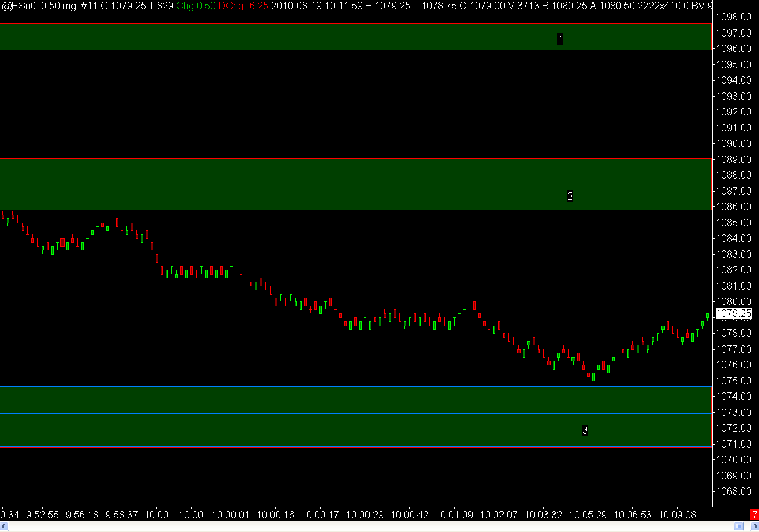Click the left arrow of the horizontal scrollbar
The height and width of the screenshot is (532, 759).
pyautogui.click(x=4, y=526)
